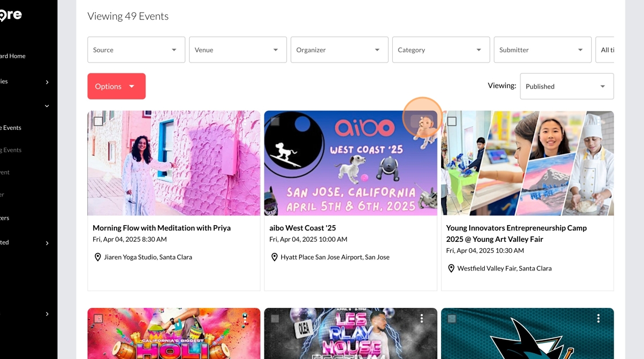Click 'Jiaren Yoga Studio, Santa Clara' venue text

[x=148, y=257]
